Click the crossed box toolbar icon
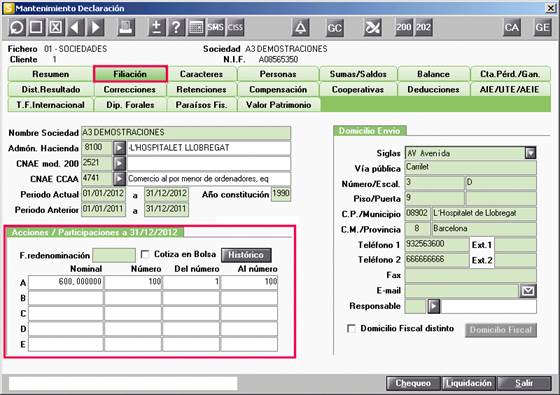Viewport: 560px width, 395px height. pos(55,28)
